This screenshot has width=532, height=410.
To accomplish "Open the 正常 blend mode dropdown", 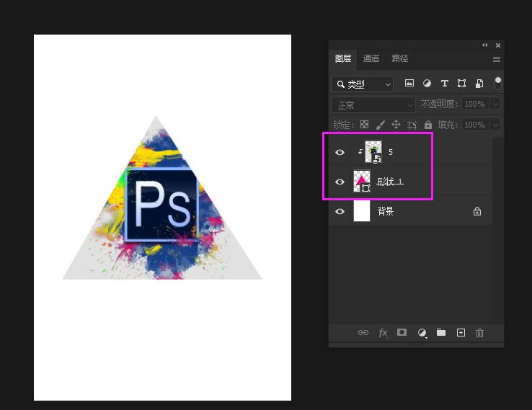I will click(x=373, y=105).
